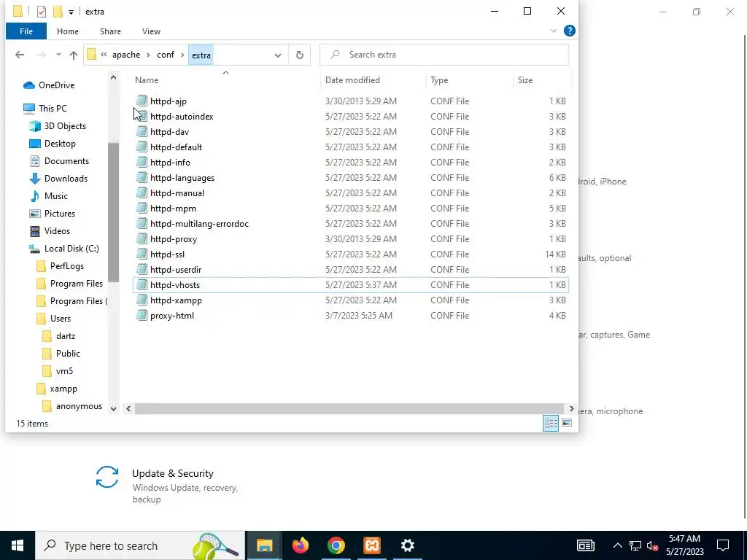Open the Share ribbon tab
Screen dimensions: 747x560
110,31
